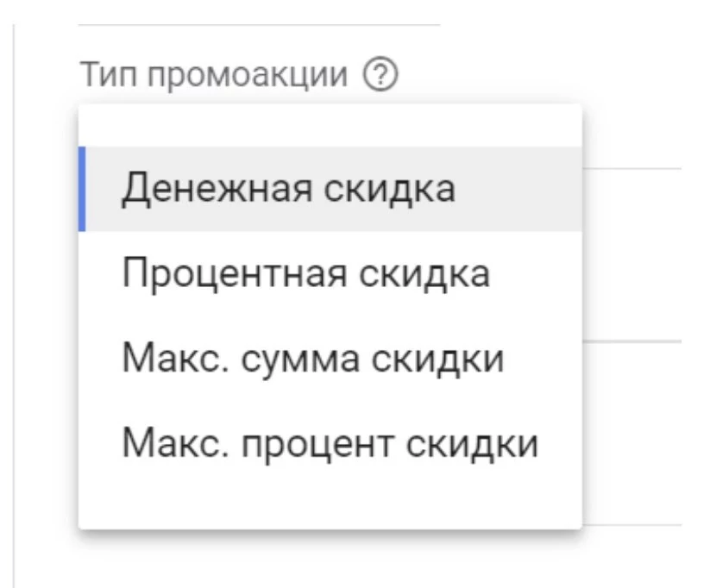Pick the highlighted Денежная скидка entry

[288, 190]
